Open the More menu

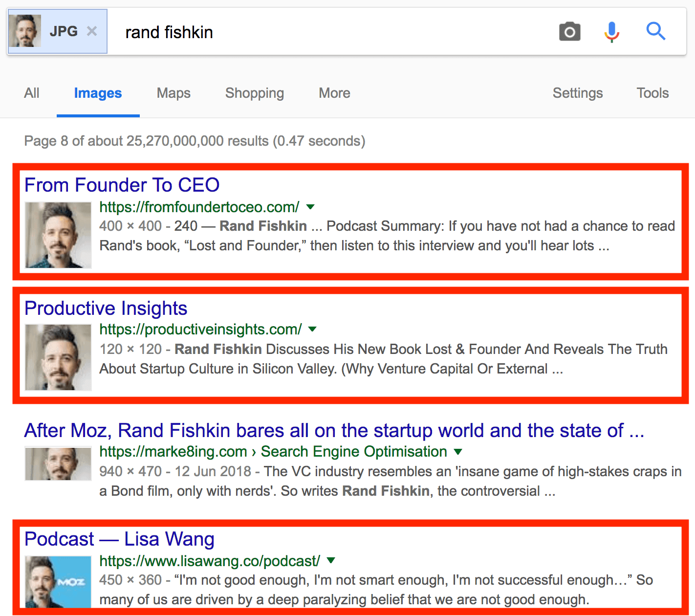coord(334,93)
